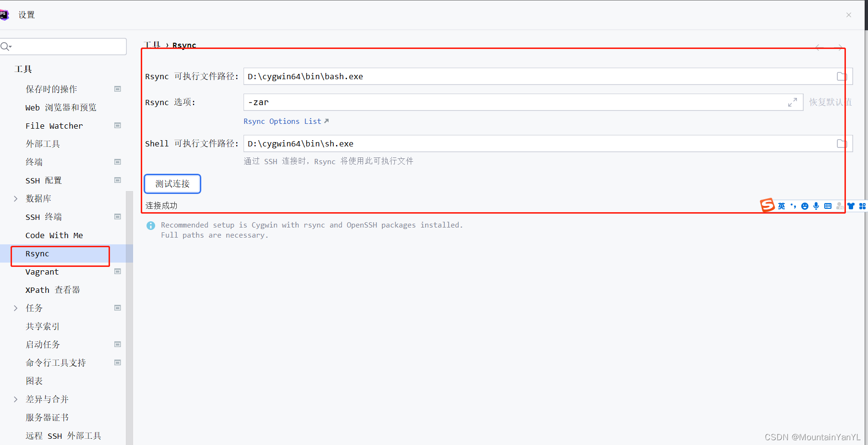
Task: Click the 工具 breadcrumb at the top
Action: pos(152,45)
